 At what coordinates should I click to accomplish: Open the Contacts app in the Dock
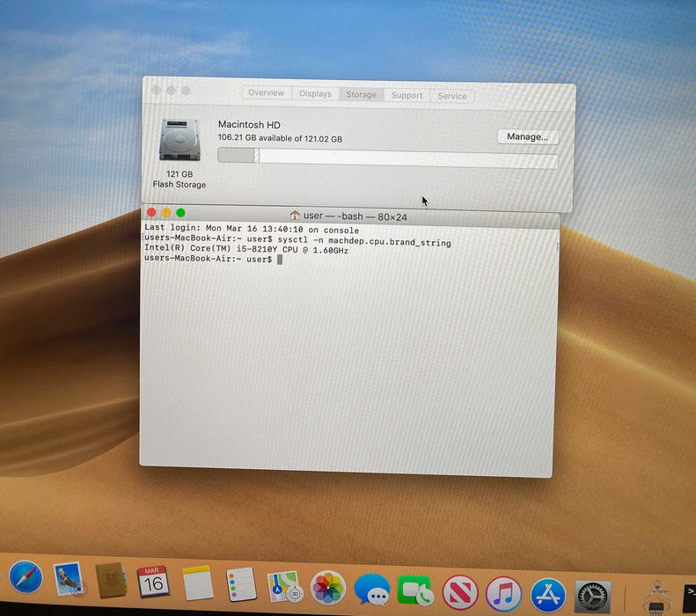click(111, 581)
